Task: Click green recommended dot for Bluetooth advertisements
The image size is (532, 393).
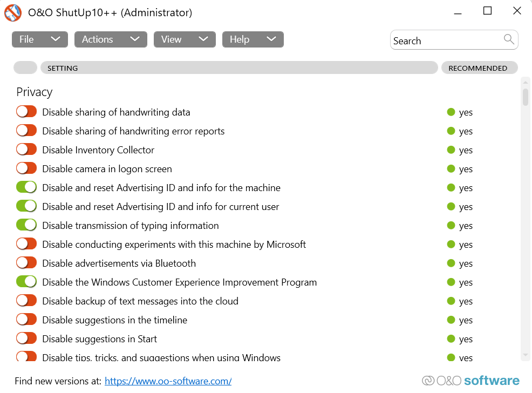Action: pos(451,263)
